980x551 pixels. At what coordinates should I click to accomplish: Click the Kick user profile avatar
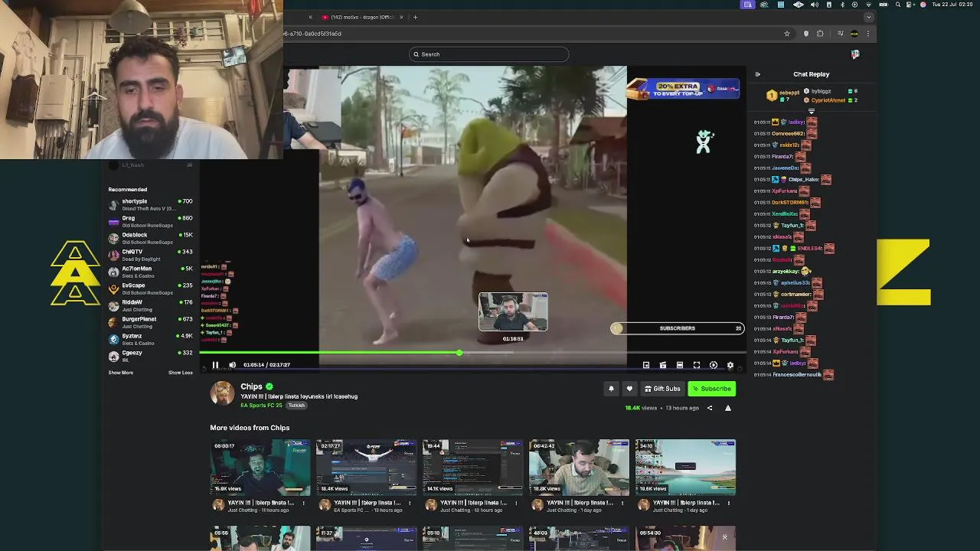click(x=855, y=54)
